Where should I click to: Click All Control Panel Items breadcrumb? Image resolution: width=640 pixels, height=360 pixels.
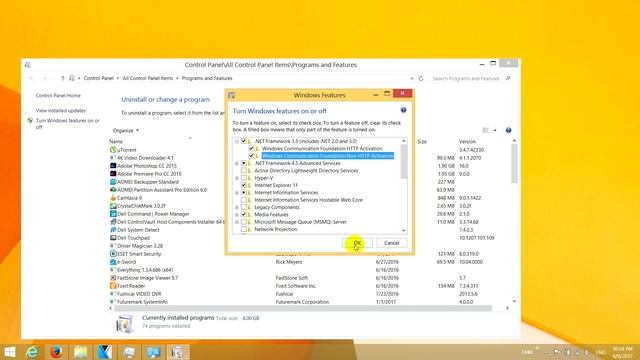148,78
